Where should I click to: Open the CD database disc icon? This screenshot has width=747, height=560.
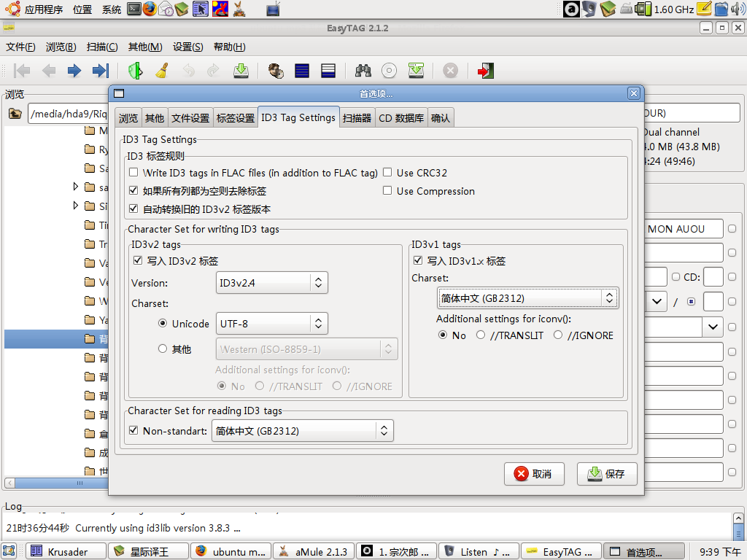(390, 71)
